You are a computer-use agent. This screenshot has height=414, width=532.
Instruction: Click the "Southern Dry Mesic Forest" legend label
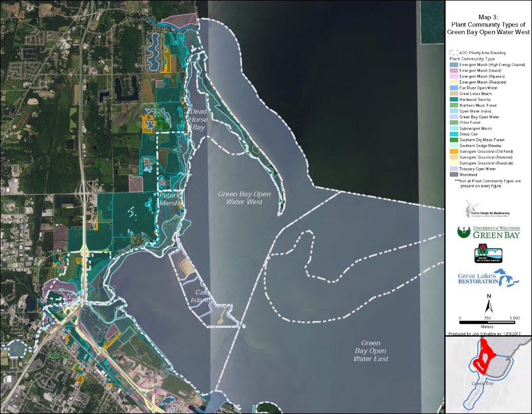tap(482, 140)
